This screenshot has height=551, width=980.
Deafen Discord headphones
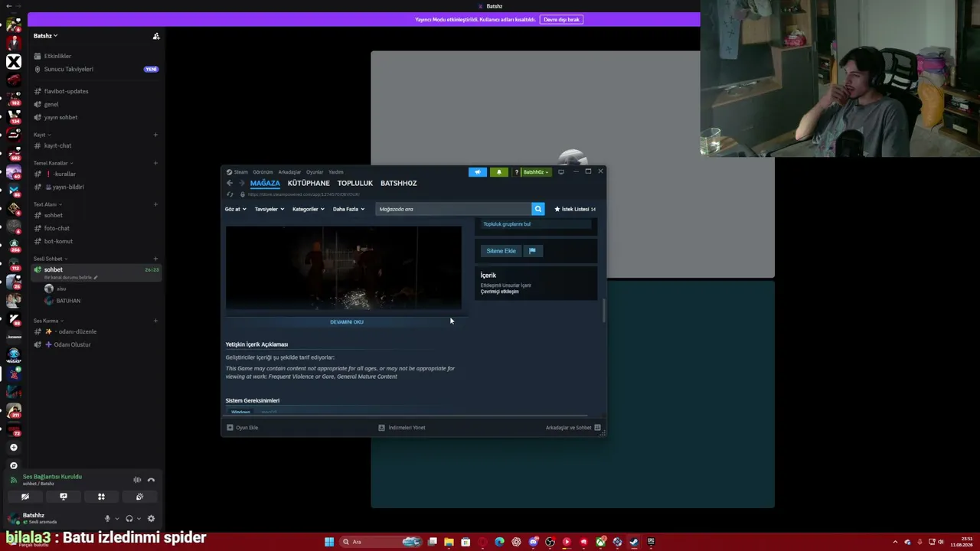coord(129,519)
